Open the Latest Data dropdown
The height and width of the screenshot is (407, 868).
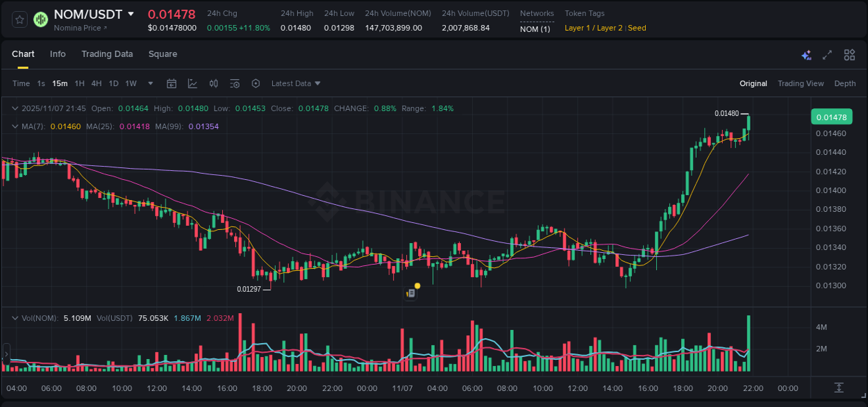click(296, 83)
